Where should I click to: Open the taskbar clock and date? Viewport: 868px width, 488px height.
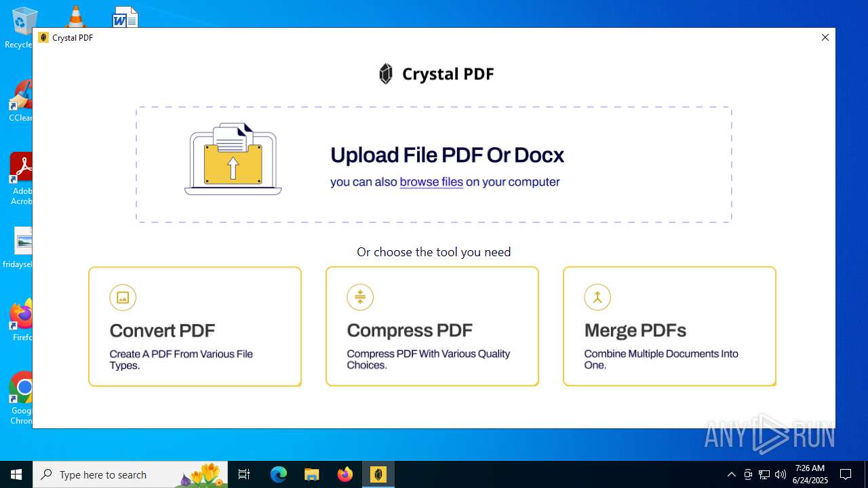tap(811, 474)
